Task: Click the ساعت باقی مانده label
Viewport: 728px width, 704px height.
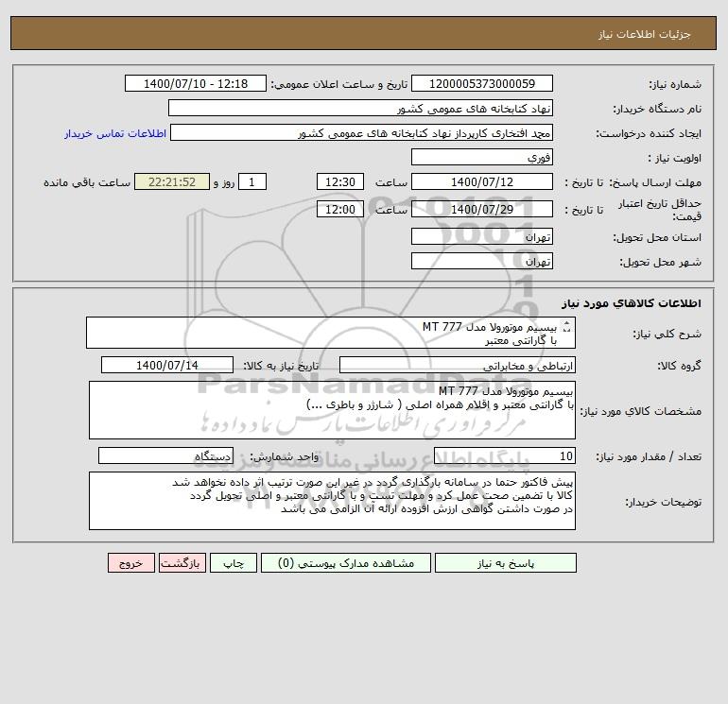Action: (87, 182)
